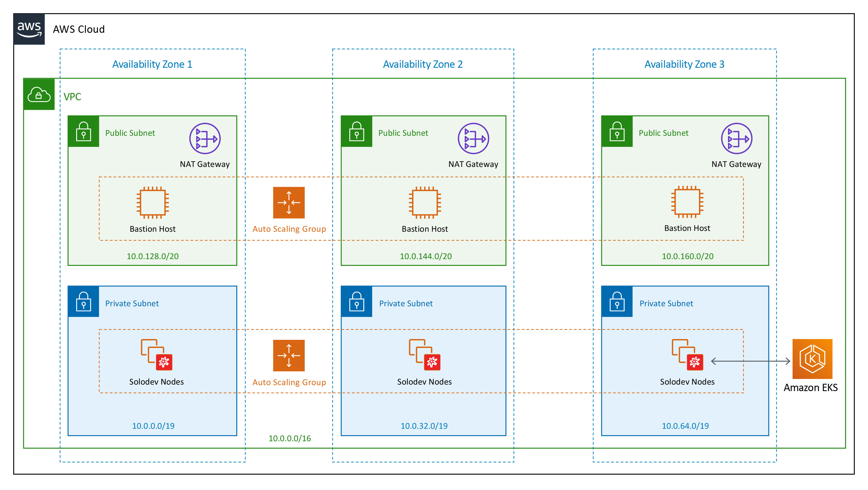The height and width of the screenshot is (490, 868).
Task: Click the lower Auto Scaling Group icon
Action: click(x=289, y=355)
